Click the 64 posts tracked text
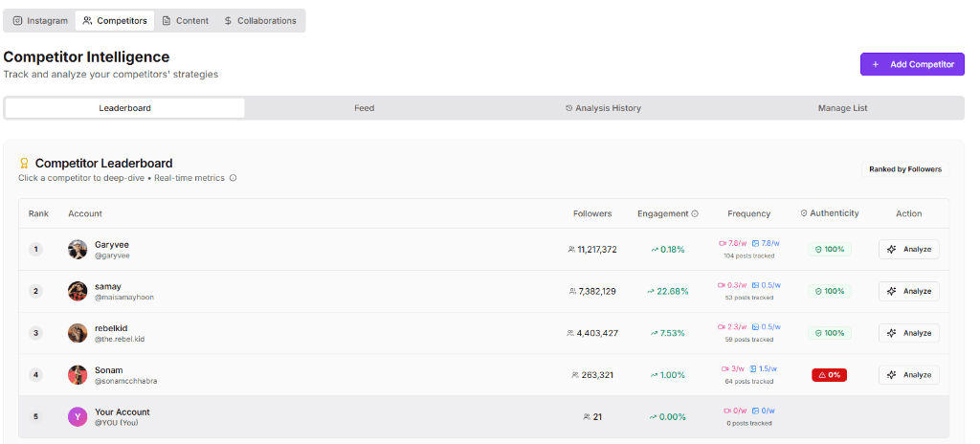This screenshot has height=444, width=980. pyautogui.click(x=748, y=382)
